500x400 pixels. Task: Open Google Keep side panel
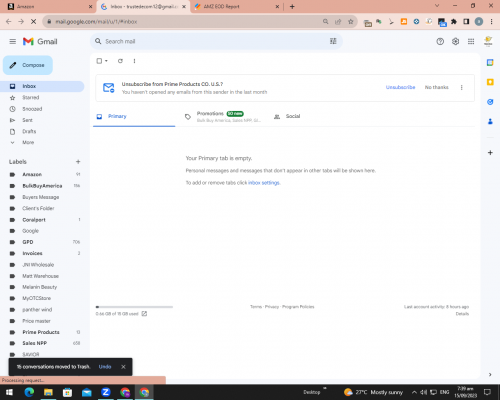pos(490,82)
